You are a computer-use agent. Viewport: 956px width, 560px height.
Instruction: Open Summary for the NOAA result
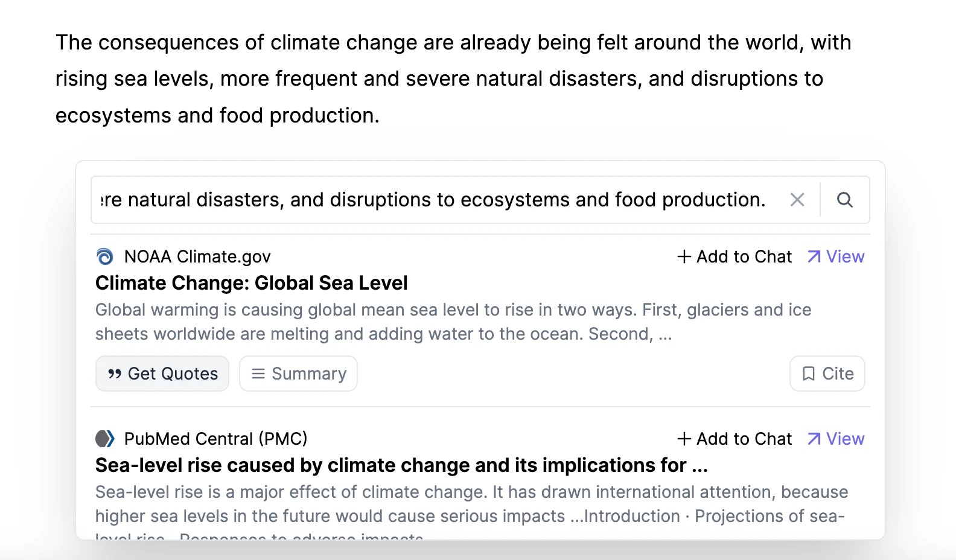tap(298, 374)
